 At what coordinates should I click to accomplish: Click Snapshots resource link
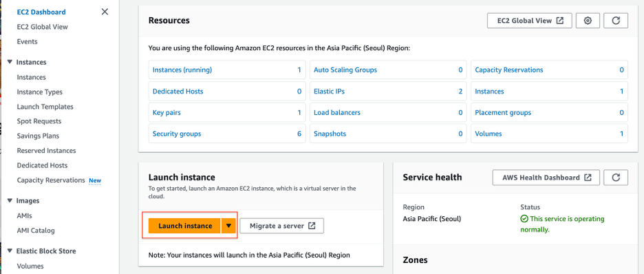point(330,134)
